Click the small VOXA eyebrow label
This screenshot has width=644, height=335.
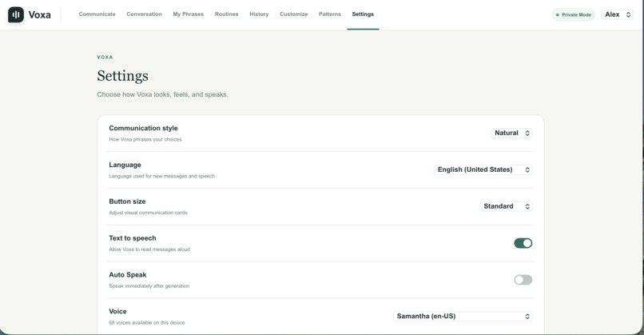105,57
